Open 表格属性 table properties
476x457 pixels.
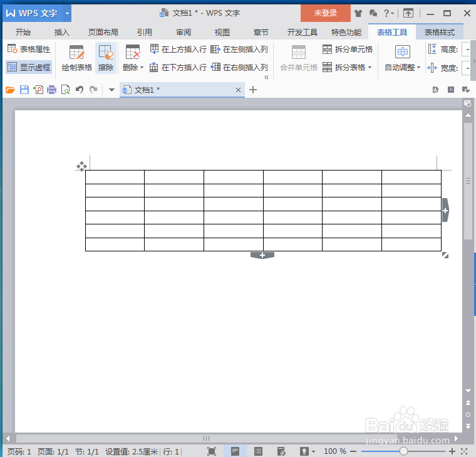(29, 49)
